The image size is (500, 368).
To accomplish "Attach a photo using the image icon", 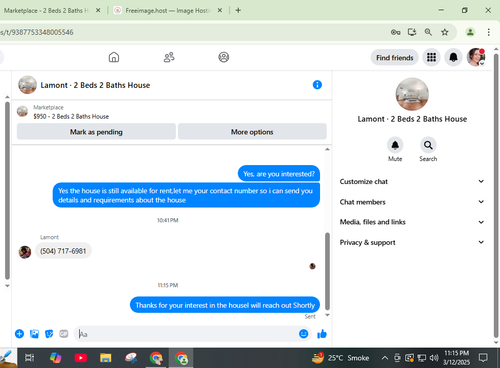I will coord(34,334).
